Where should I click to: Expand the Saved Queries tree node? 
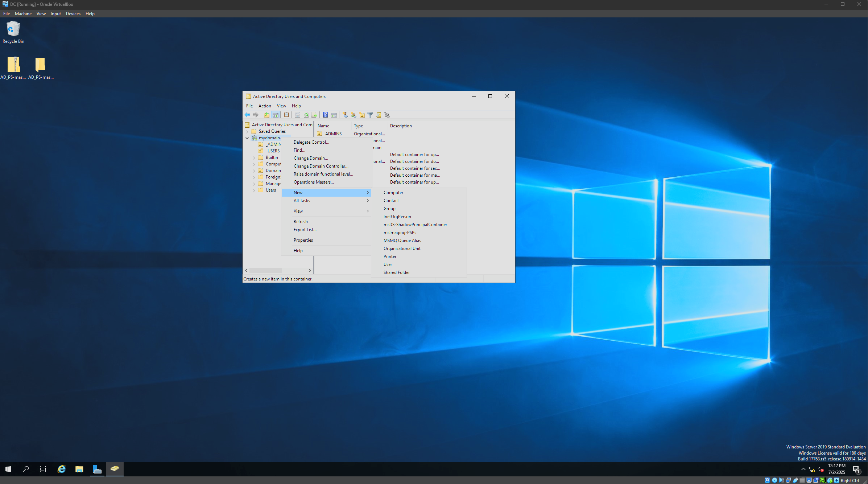coord(247,131)
